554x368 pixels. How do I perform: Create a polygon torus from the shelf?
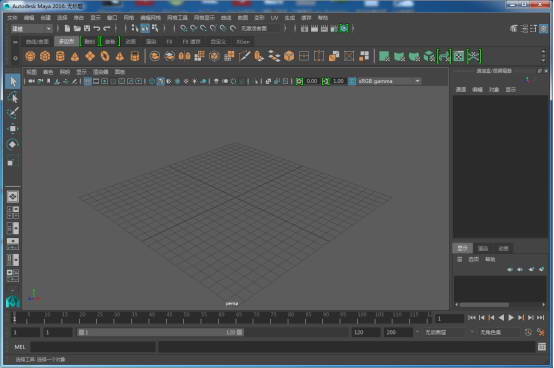[105, 56]
